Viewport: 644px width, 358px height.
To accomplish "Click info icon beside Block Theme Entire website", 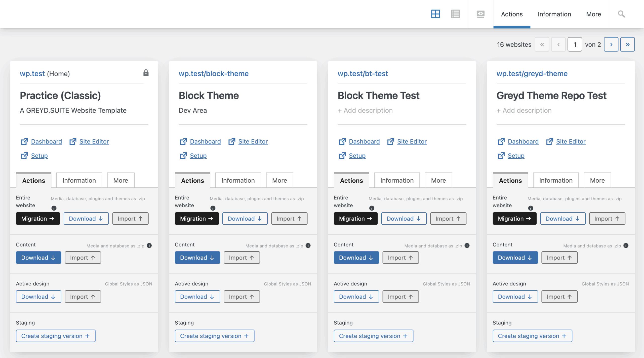I will point(213,208).
